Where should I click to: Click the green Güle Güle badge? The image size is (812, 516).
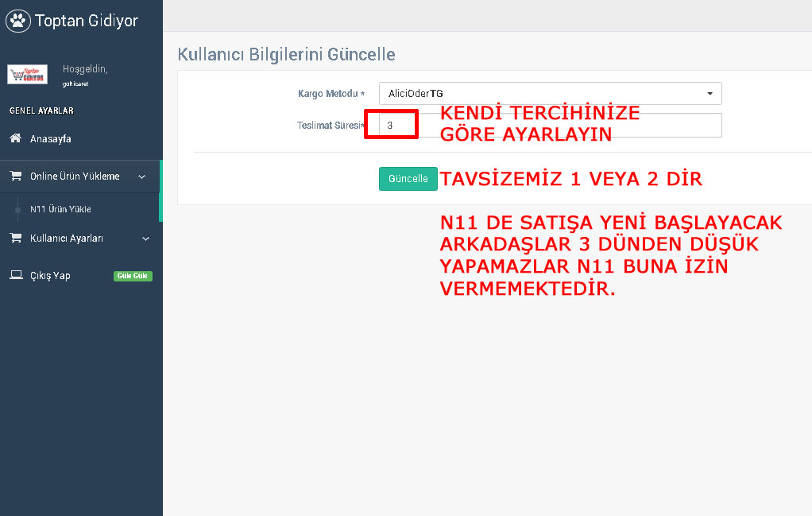[133, 276]
